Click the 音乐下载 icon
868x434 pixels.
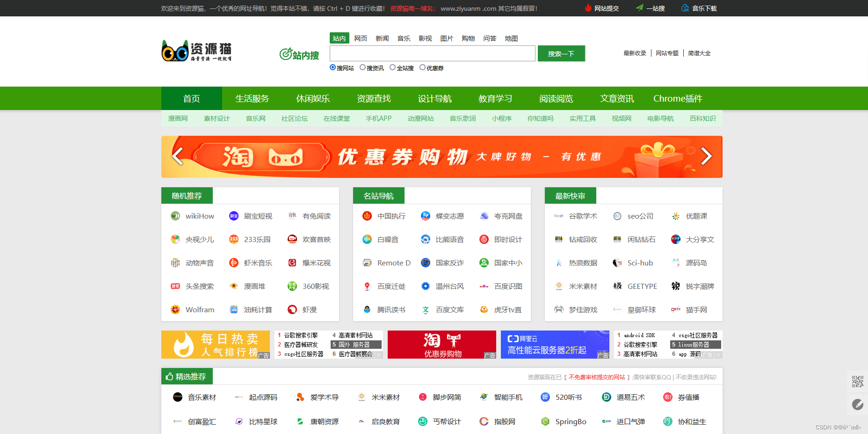[685, 7]
